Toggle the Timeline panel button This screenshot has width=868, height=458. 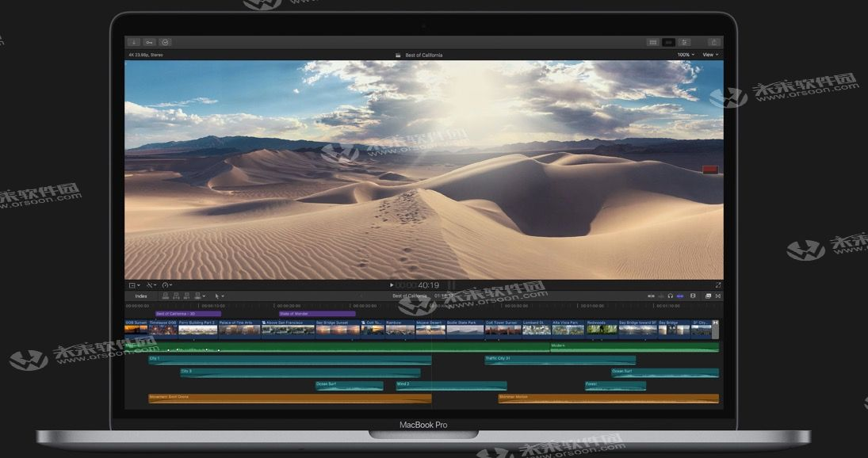(x=669, y=42)
